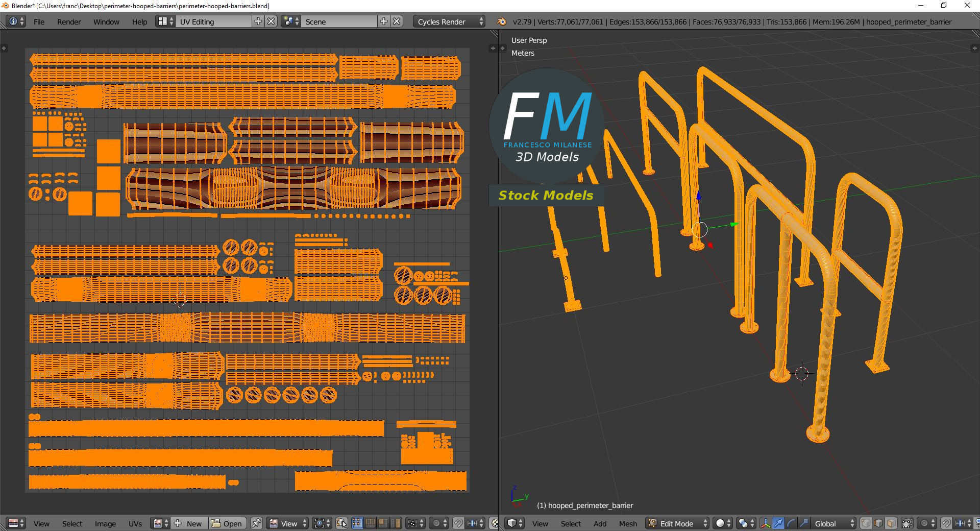
Task: Select UV vertex selection mode
Action: point(357,523)
